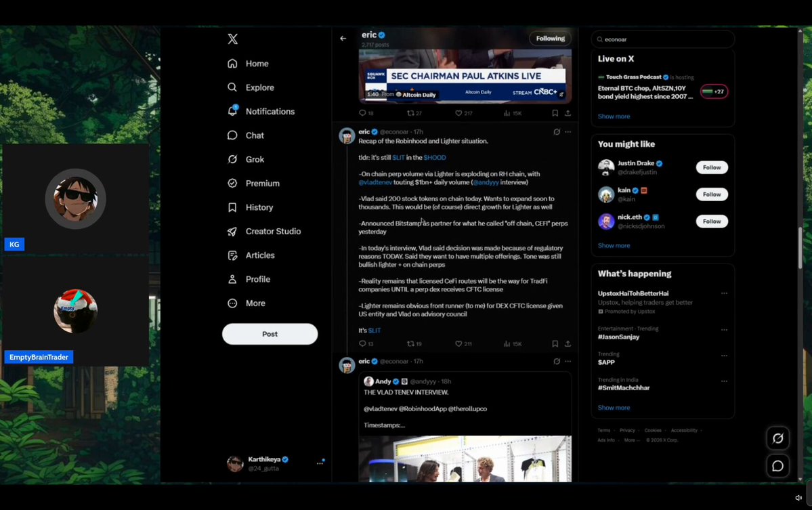Screen dimensions: 812x510
Task: Open the $HOOD cashtag link
Action: tap(435, 157)
